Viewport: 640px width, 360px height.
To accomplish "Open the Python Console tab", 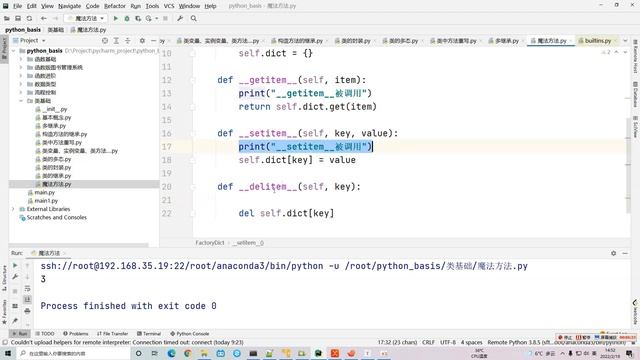I will 190,333.
